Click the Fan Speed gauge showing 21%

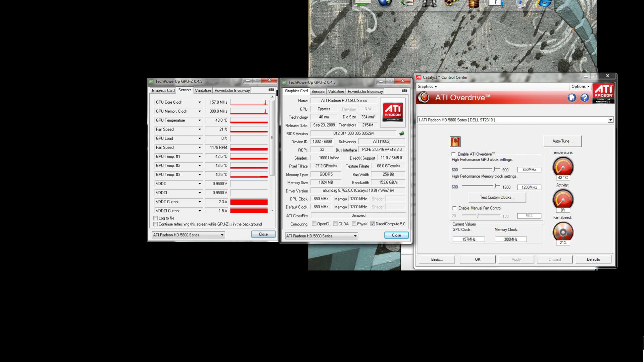click(563, 232)
